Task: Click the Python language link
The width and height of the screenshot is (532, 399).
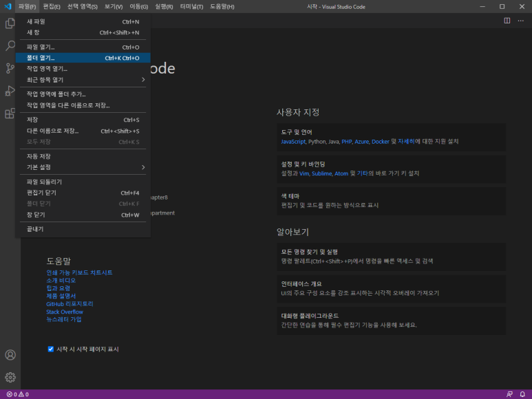Action: pos(317,141)
